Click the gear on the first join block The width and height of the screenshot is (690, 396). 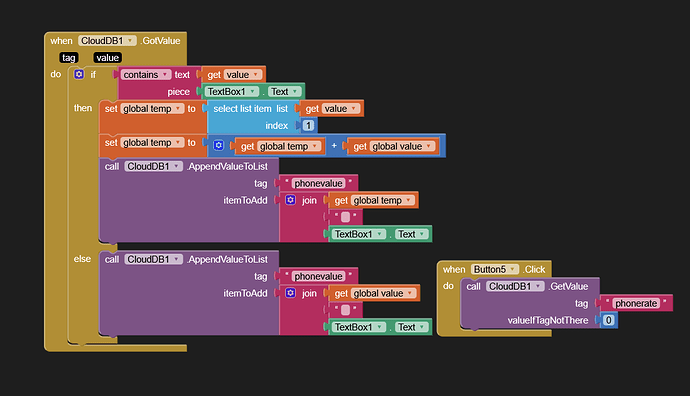pyautogui.click(x=290, y=200)
